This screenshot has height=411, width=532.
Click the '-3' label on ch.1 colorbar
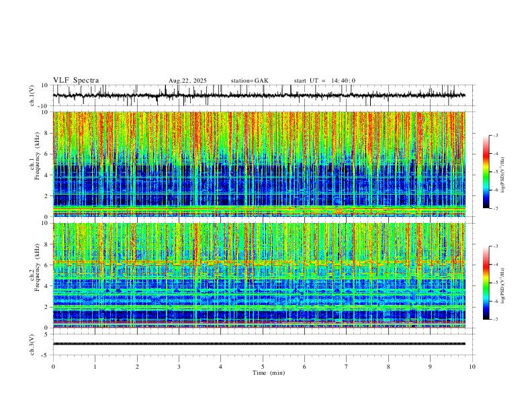coord(496,135)
